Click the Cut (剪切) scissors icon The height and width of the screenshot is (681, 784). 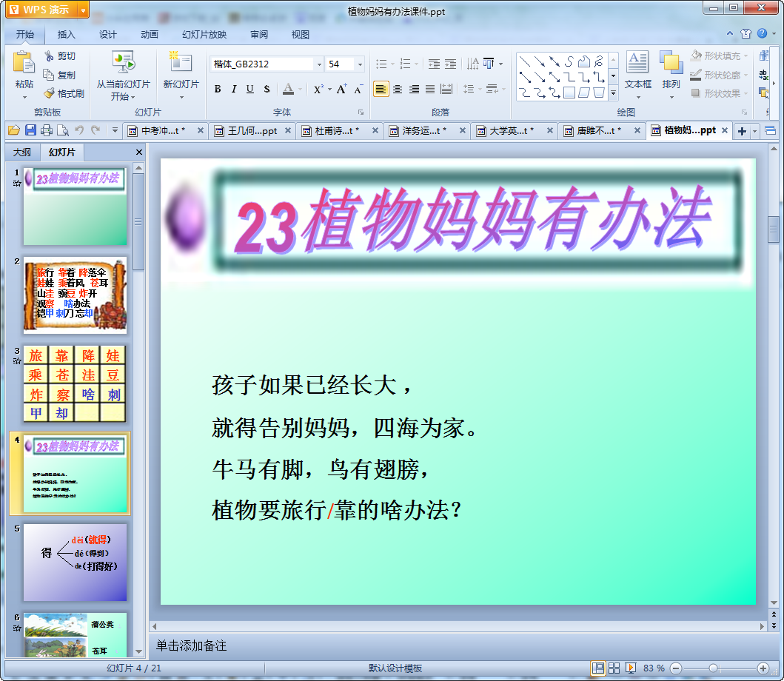(x=49, y=56)
